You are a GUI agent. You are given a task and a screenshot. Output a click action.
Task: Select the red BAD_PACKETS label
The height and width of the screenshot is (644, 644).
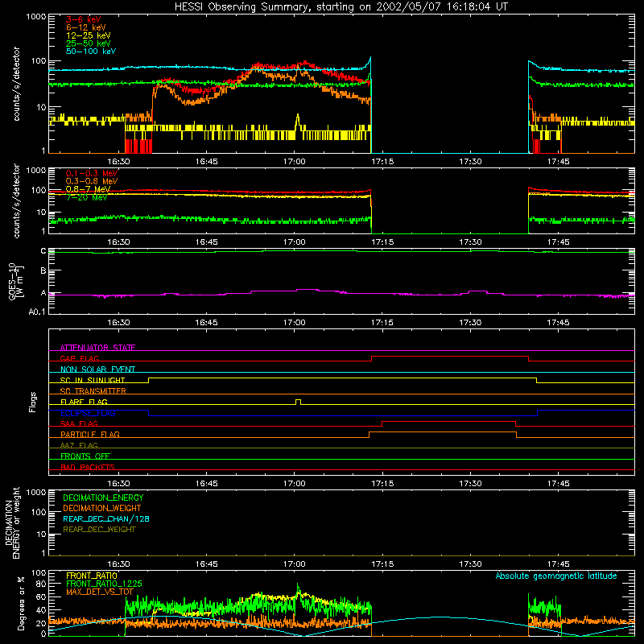[88, 467]
